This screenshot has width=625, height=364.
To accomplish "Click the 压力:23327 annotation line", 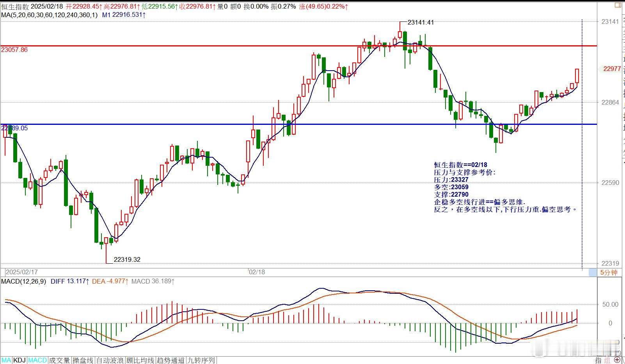I will coord(451,180).
